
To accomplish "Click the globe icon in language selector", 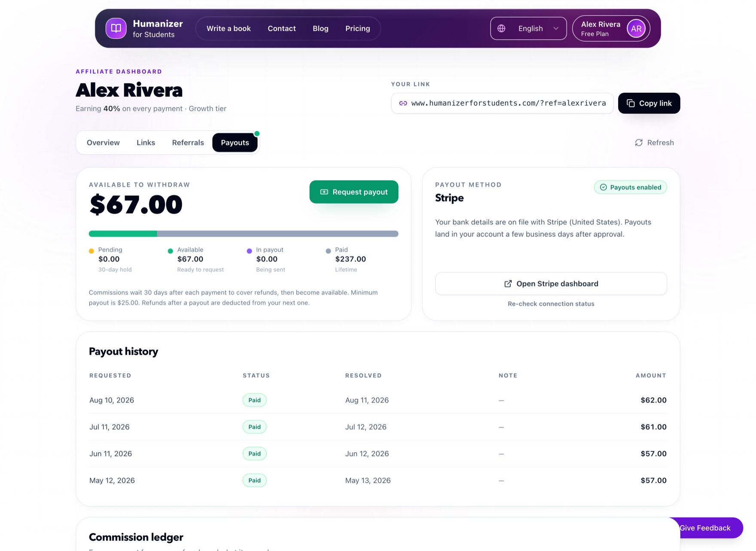I will 501,28.
